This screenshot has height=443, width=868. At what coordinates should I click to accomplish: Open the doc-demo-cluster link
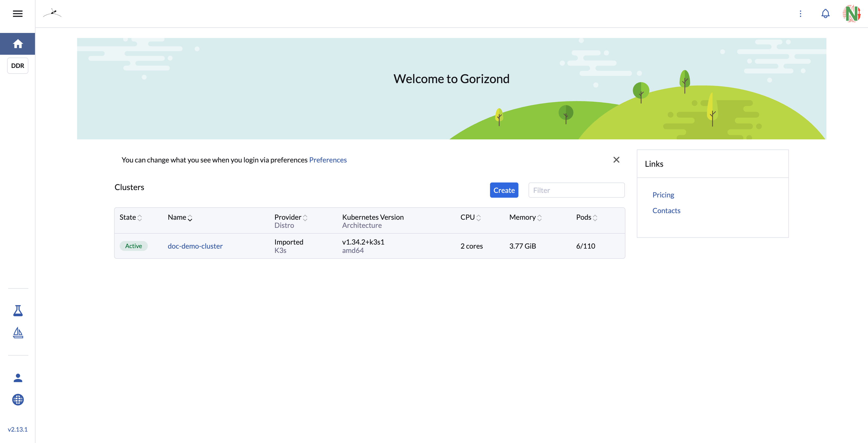pos(195,246)
